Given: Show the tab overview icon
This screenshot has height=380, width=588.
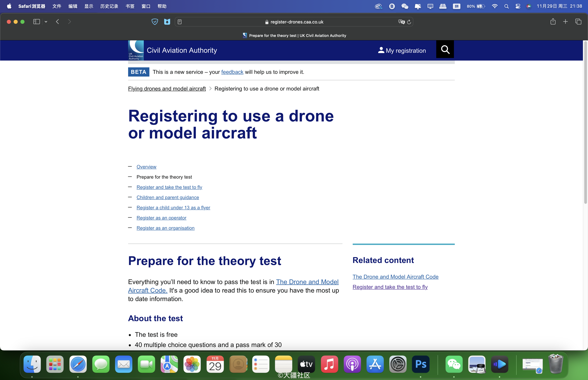Looking at the screenshot, I should pos(578,22).
